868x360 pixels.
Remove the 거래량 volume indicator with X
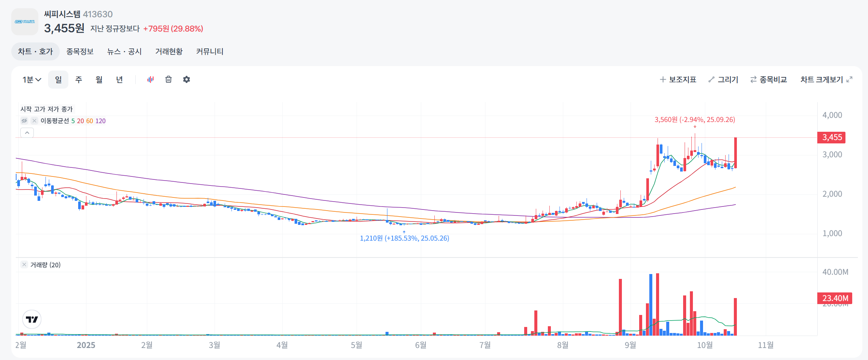click(x=24, y=265)
